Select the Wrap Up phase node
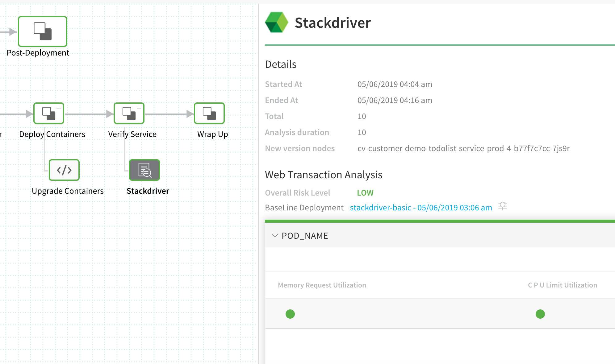Viewport: 615px width, 364px height. pyautogui.click(x=209, y=113)
